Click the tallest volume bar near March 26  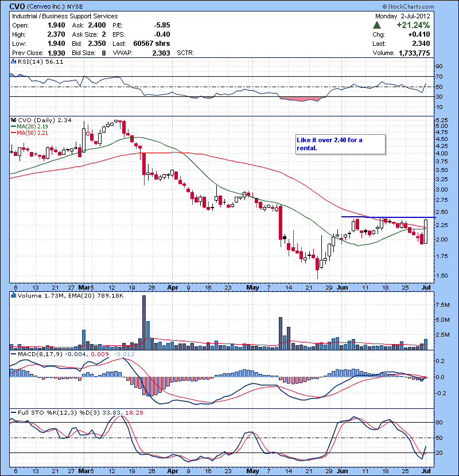click(x=144, y=322)
